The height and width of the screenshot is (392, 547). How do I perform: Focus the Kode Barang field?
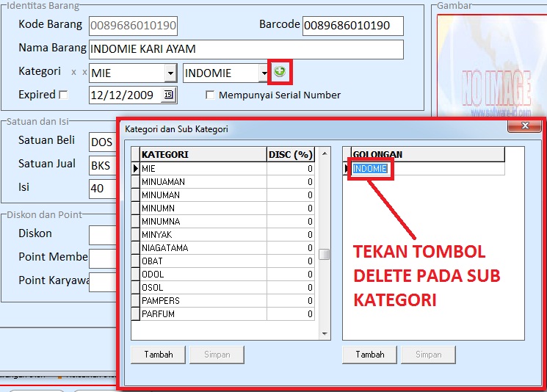[133, 26]
